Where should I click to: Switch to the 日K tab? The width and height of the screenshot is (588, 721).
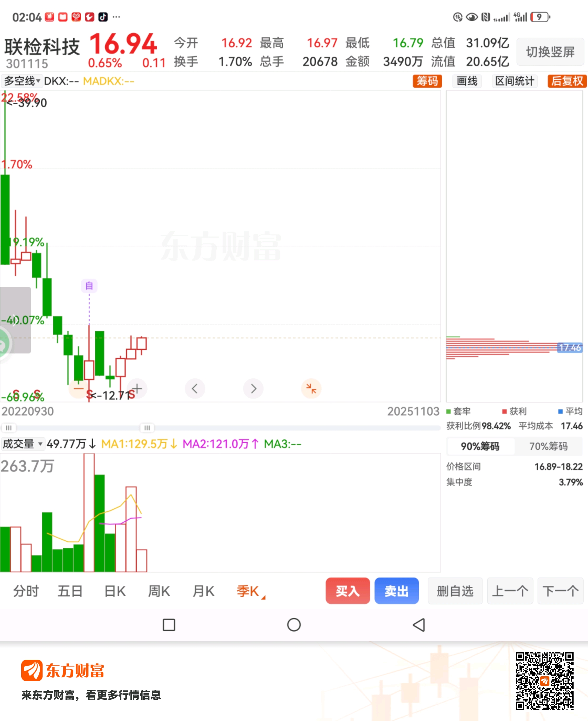pyautogui.click(x=115, y=591)
